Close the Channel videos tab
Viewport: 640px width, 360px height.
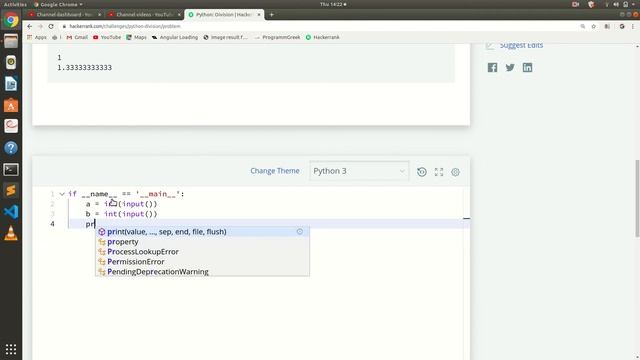pyautogui.click(x=179, y=14)
